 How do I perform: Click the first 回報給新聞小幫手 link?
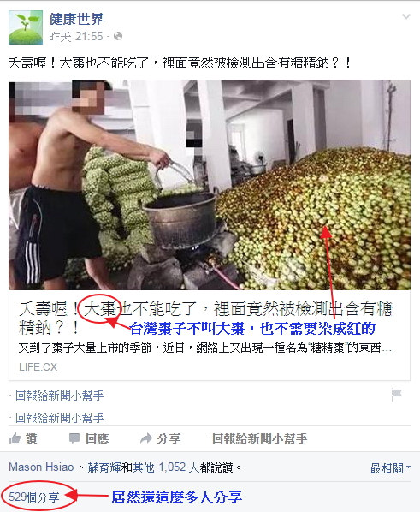[59, 396]
